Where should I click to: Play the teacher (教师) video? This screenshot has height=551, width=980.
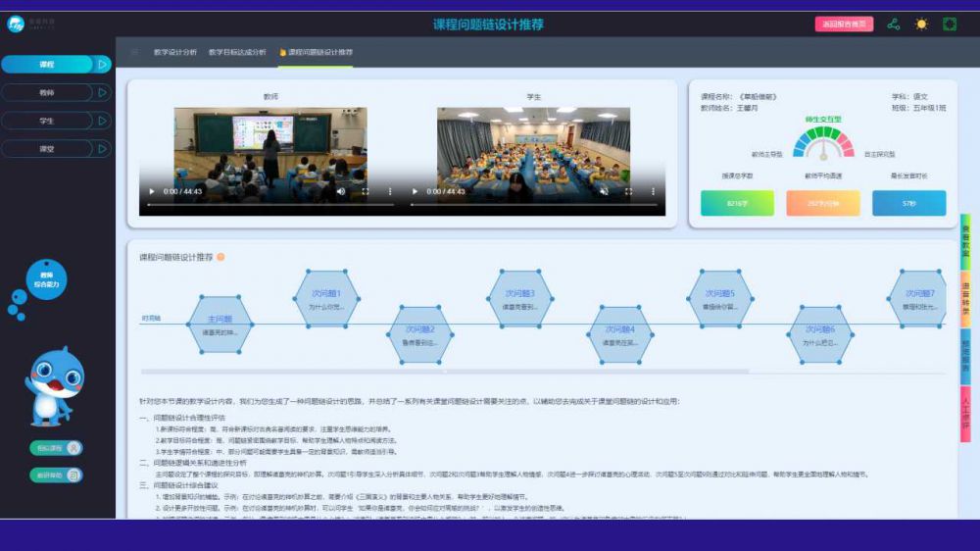pyautogui.click(x=151, y=191)
